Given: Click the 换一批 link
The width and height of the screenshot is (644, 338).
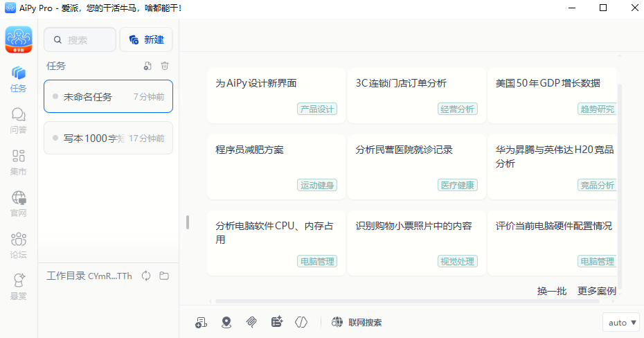Looking at the screenshot, I should (x=551, y=291).
